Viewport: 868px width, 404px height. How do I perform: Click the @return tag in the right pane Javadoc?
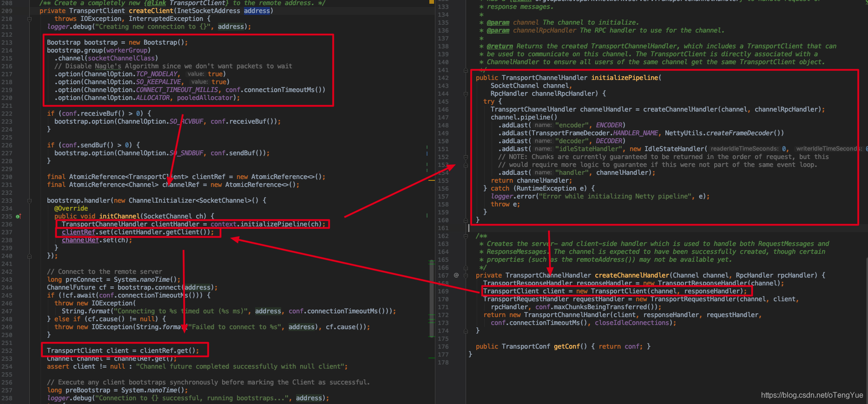pyautogui.click(x=500, y=46)
